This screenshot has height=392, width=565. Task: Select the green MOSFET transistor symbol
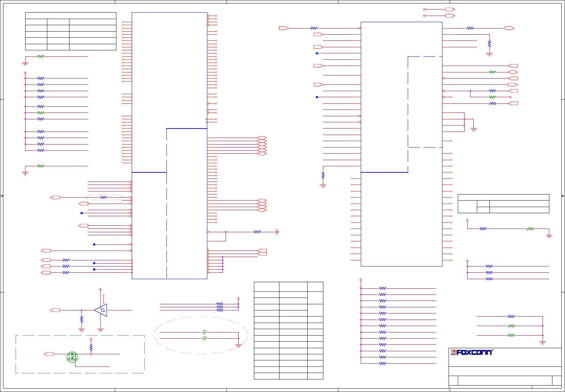click(x=72, y=357)
